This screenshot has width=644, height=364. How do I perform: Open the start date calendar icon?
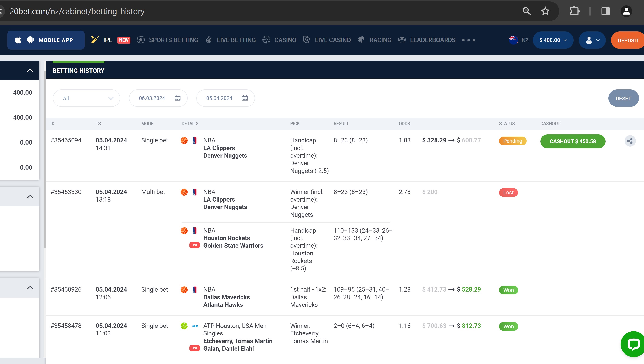point(177,98)
